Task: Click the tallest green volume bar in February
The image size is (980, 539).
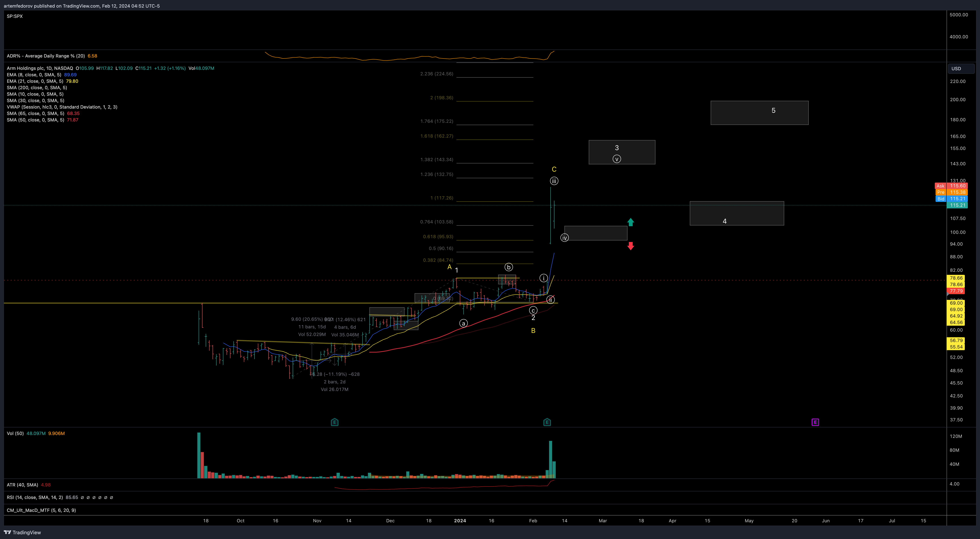Action: [x=550, y=459]
